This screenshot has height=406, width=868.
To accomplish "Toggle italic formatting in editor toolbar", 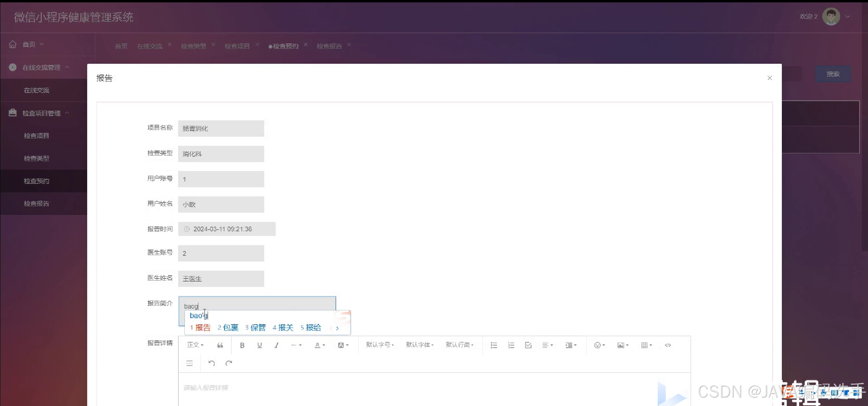I will [x=277, y=345].
